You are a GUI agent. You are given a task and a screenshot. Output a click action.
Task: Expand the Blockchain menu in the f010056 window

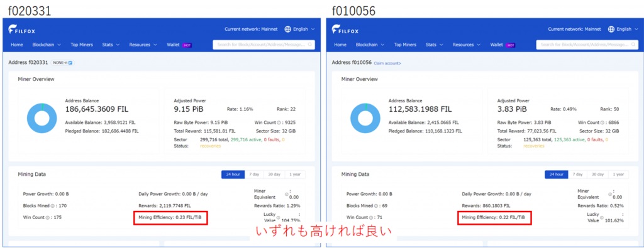coord(370,45)
